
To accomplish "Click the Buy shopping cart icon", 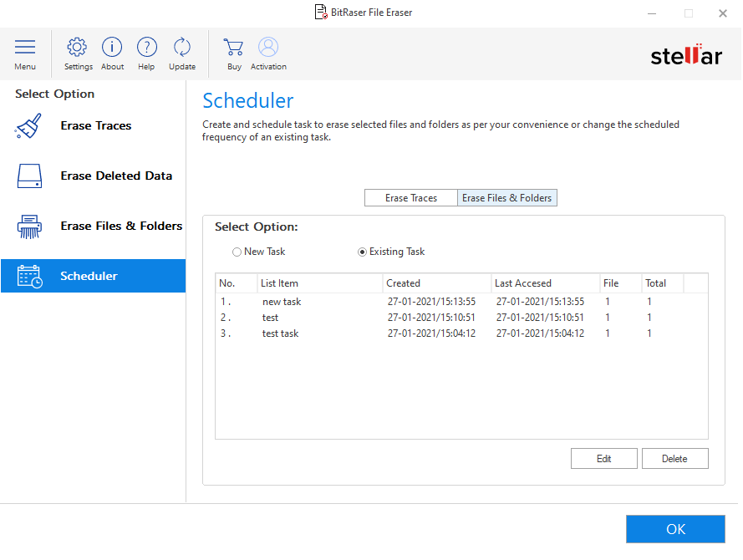I will click(234, 47).
